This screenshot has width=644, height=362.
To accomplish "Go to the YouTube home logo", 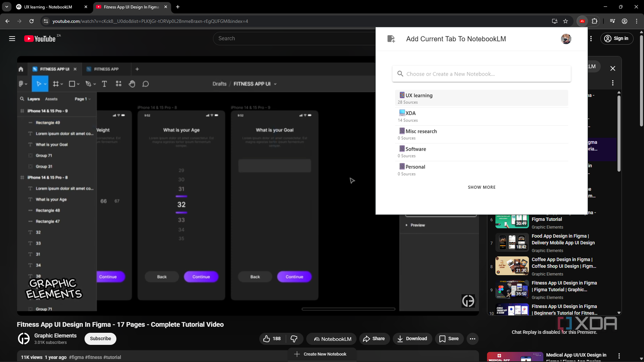I will coord(40,39).
